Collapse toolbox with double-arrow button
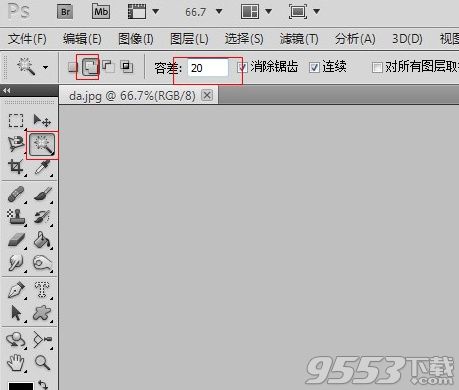The image size is (459, 390). coord(7,90)
